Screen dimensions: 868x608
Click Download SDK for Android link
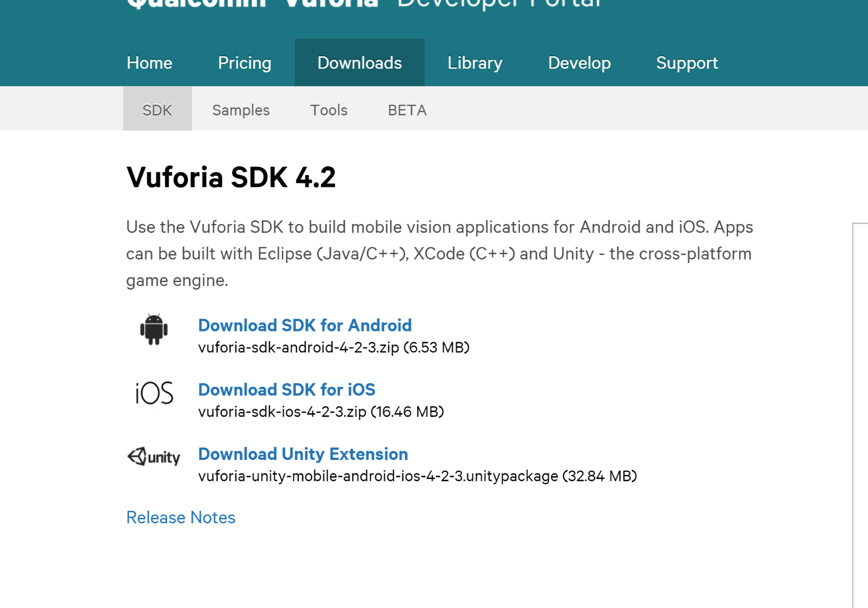(305, 325)
